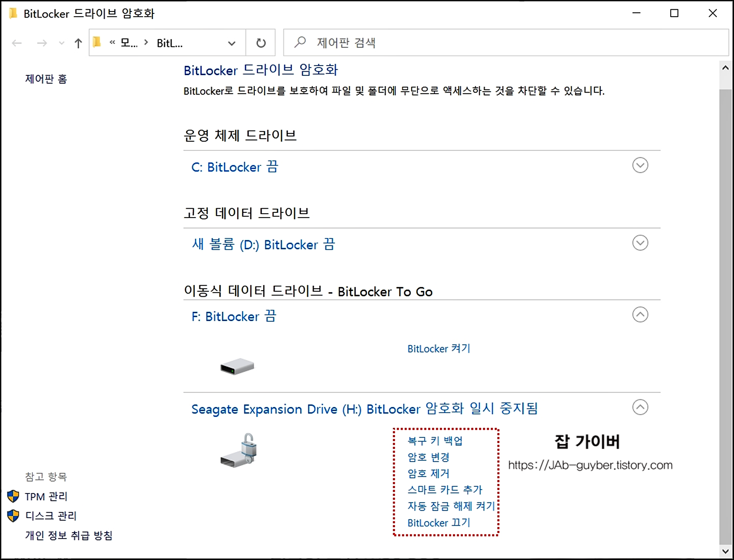The image size is (734, 560).
Task: Open the address bar dropdown arrow
Action: pyautogui.click(x=231, y=43)
